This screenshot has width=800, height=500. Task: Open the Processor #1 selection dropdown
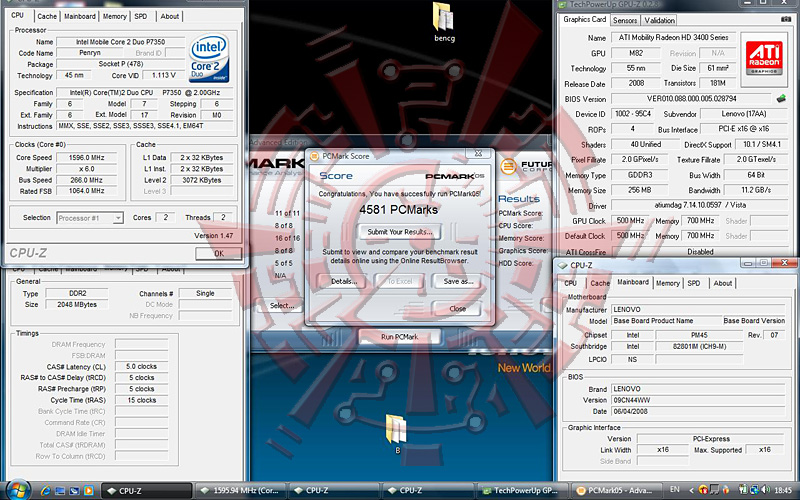90,218
